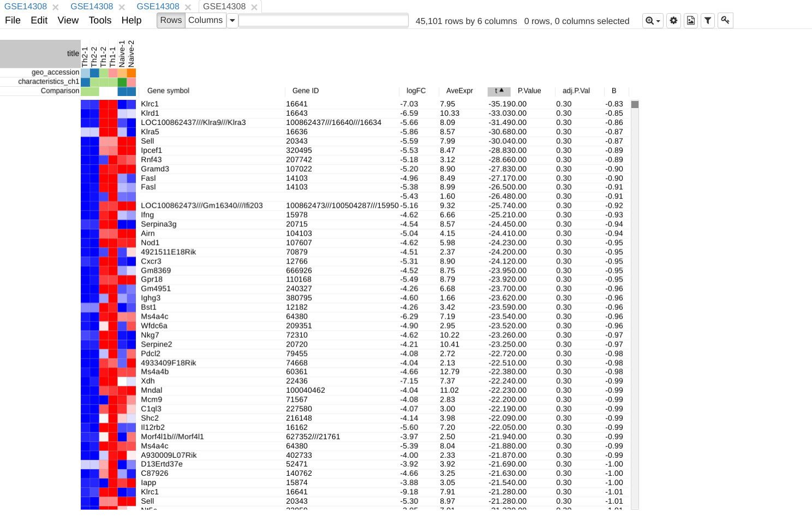
Task: Select the first GSE14308 tab
Action: pyautogui.click(x=26, y=7)
